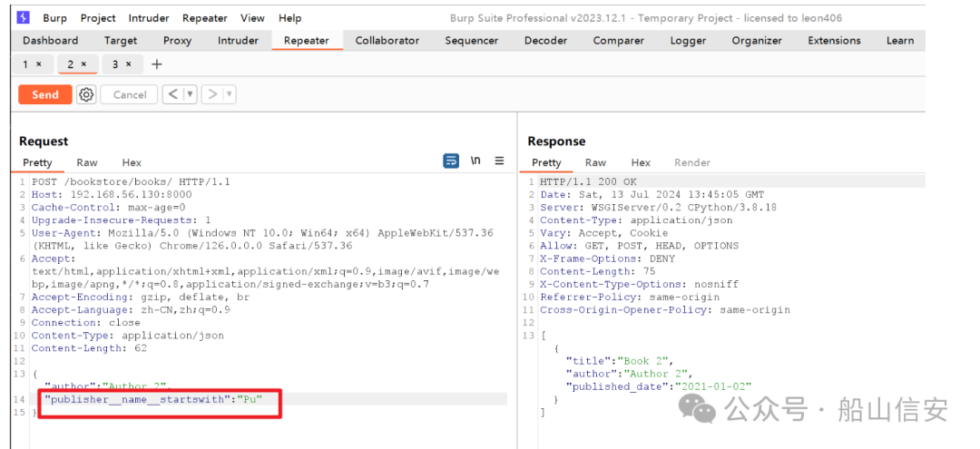Switch to the Learn tab
The image size is (980, 449).
pyautogui.click(x=900, y=41)
